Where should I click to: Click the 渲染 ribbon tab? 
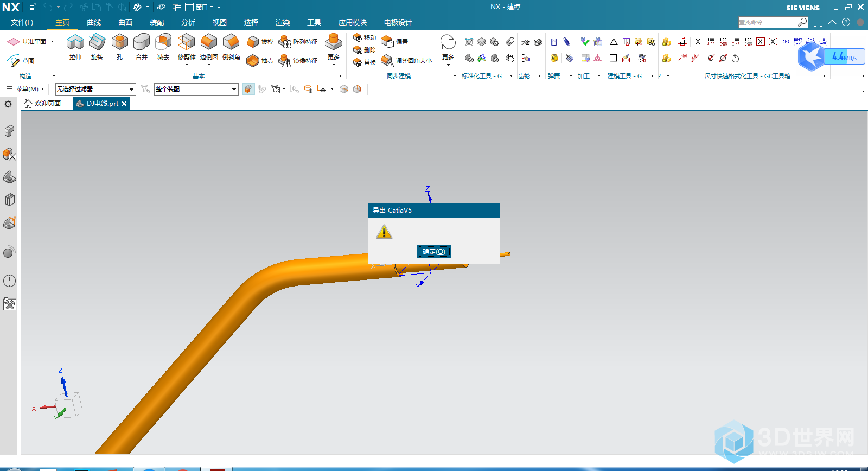283,22
